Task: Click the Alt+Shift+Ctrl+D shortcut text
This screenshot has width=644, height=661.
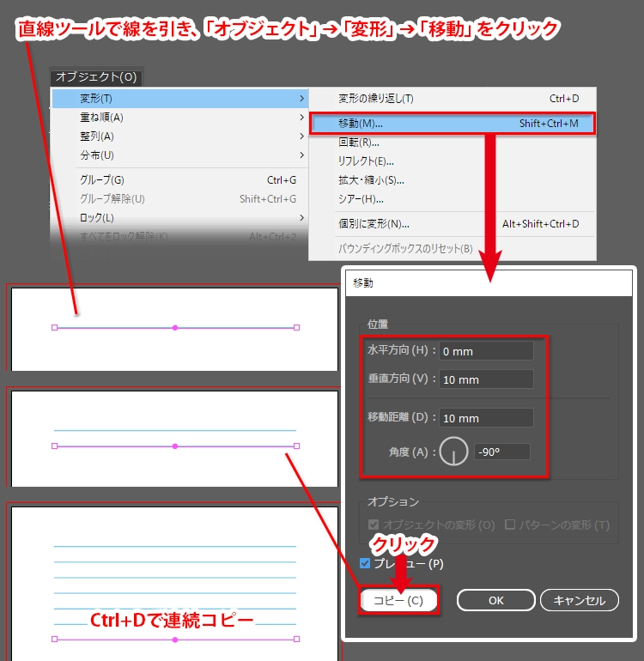Action: click(540, 224)
